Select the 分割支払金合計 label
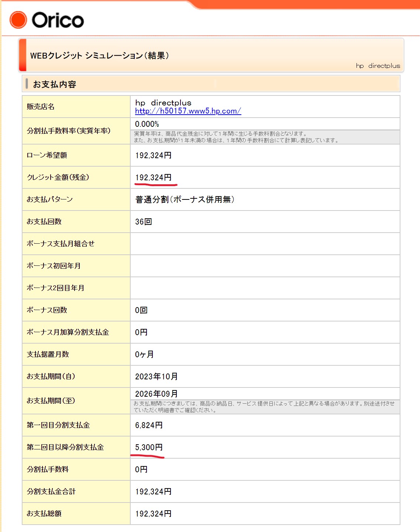Image resolution: width=420 pixels, height=532 pixels. click(51, 491)
